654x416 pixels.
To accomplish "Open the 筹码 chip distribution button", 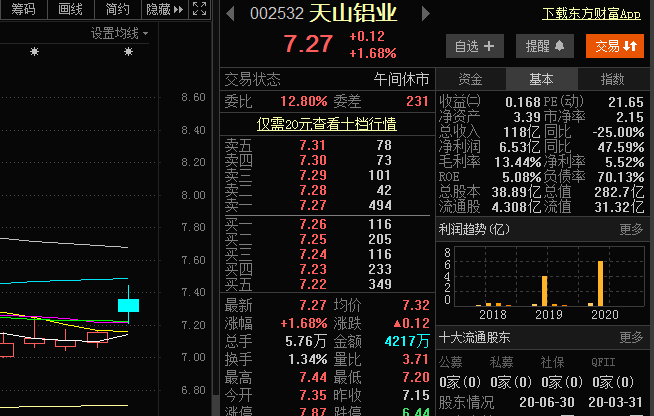I will pos(24,9).
